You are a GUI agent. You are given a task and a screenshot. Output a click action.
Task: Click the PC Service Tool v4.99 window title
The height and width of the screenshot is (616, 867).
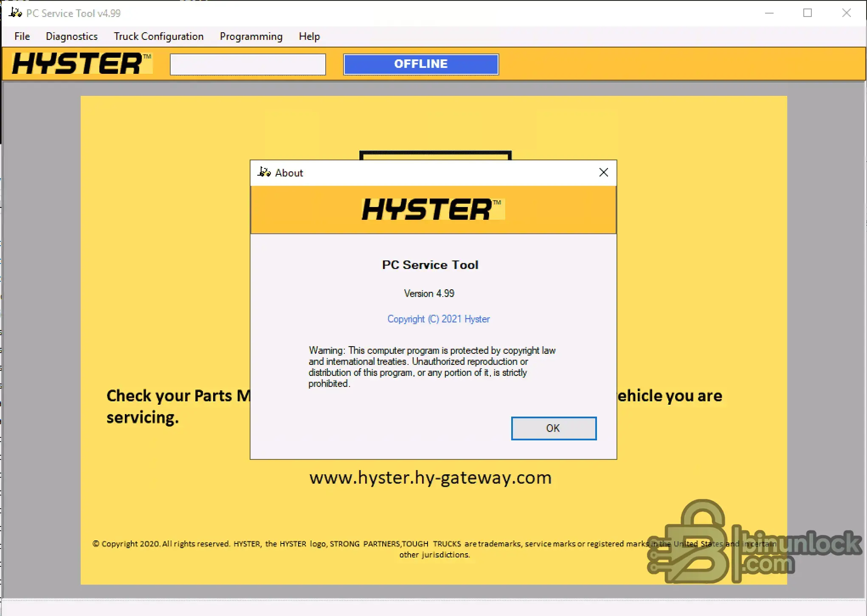click(x=73, y=13)
